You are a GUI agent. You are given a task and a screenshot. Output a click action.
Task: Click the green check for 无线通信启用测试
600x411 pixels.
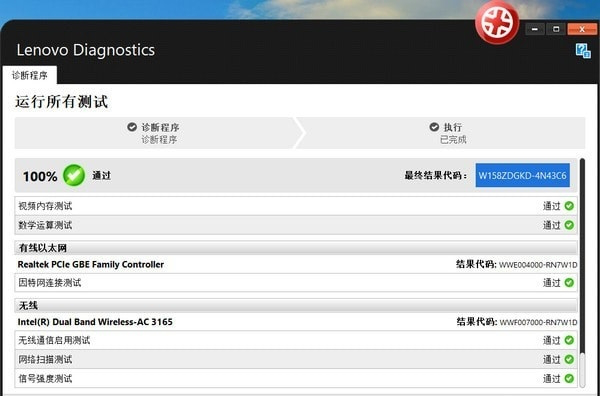coord(569,340)
